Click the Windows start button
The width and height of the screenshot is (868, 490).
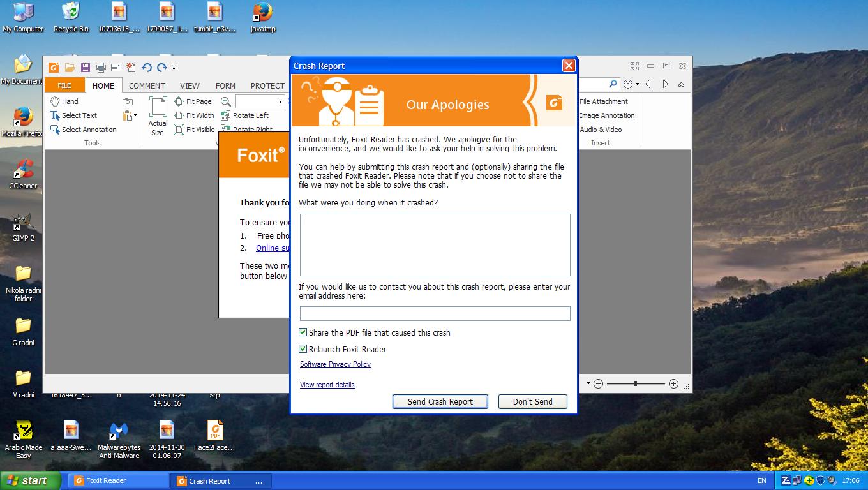[30, 480]
